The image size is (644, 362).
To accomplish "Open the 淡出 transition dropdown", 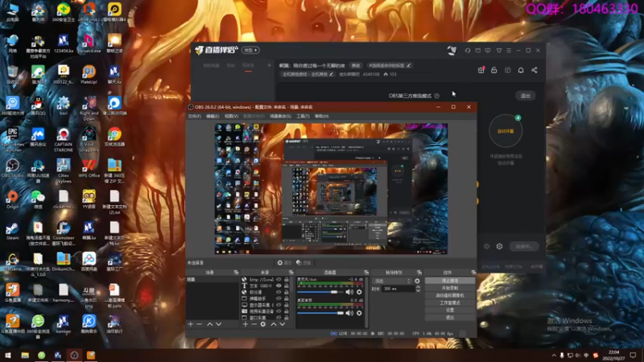I will [x=392, y=281].
